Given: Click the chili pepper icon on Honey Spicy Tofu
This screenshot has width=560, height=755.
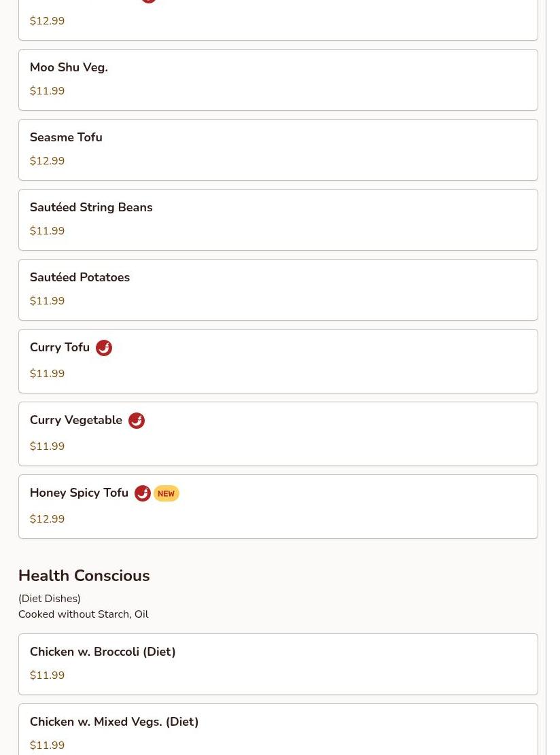Looking at the screenshot, I should 143,493.
